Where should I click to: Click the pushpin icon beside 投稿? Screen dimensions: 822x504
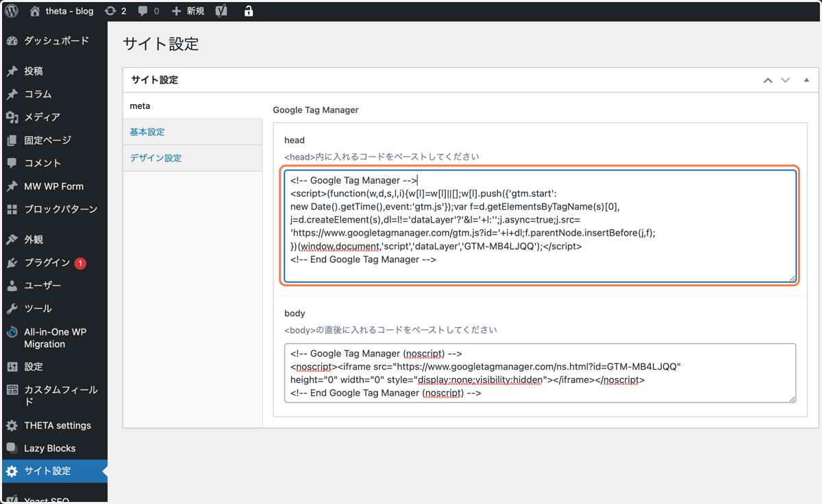point(12,71)
